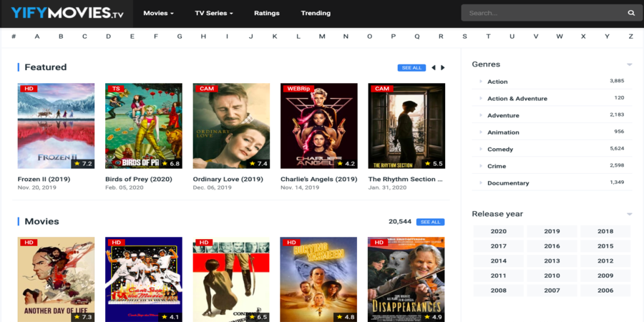Filter titles starting with letter A
This screenshot has width=644, height=322.
tap(37, 36)
